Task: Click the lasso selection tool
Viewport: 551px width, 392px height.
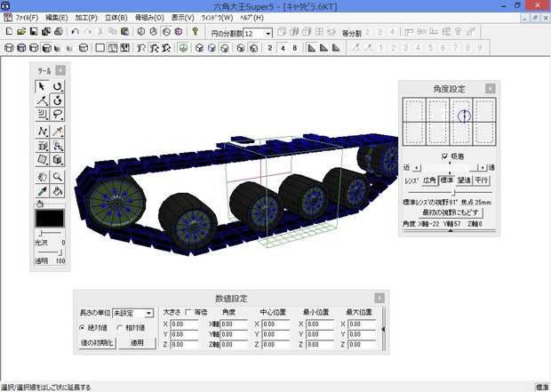Action: 58,114
